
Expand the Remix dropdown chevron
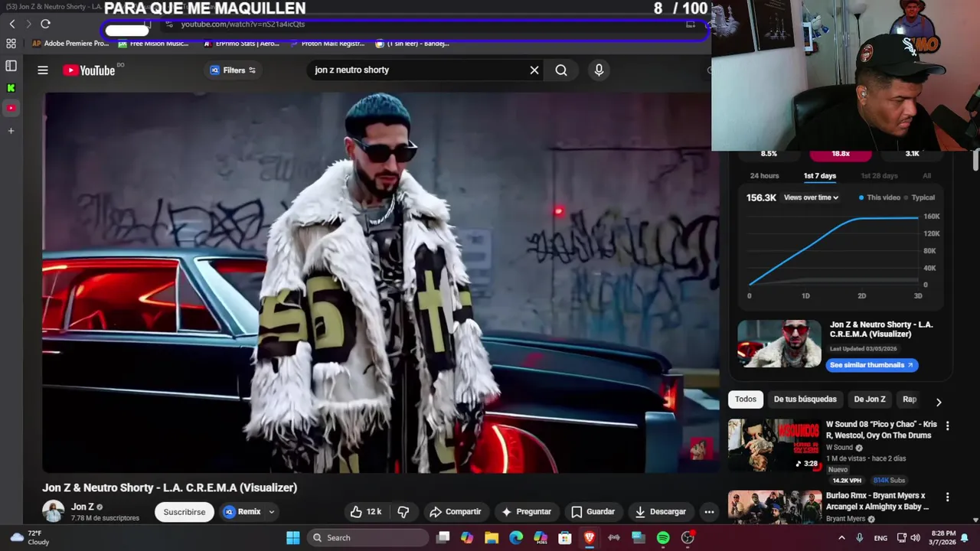(x=271, y=512)
